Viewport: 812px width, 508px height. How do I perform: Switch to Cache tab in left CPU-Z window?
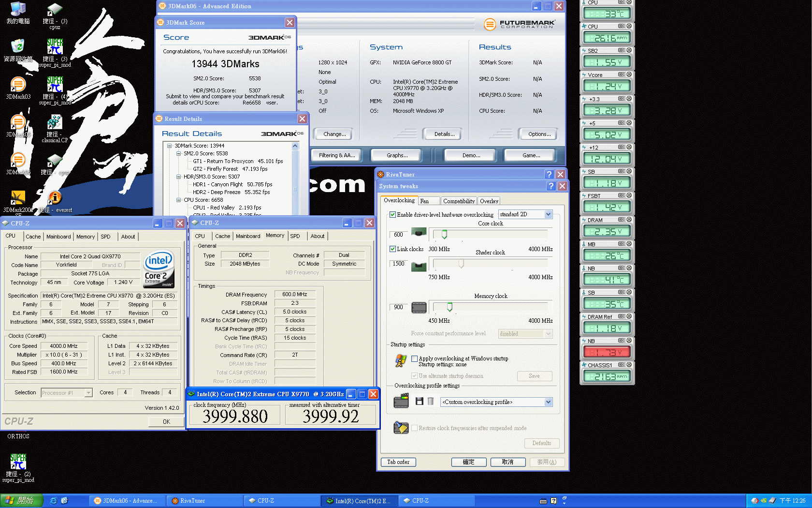[x=33, y=237]
